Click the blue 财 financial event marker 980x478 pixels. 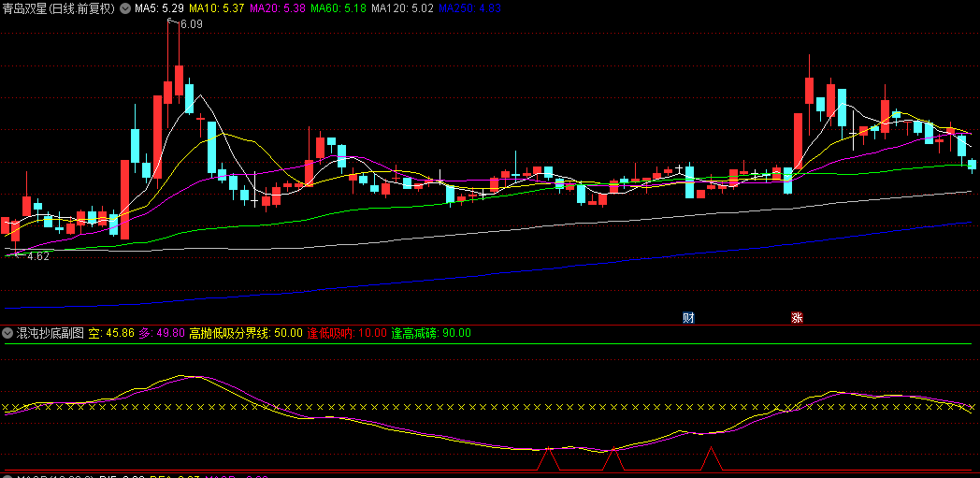pyautogui.click(x=689, y=317)
